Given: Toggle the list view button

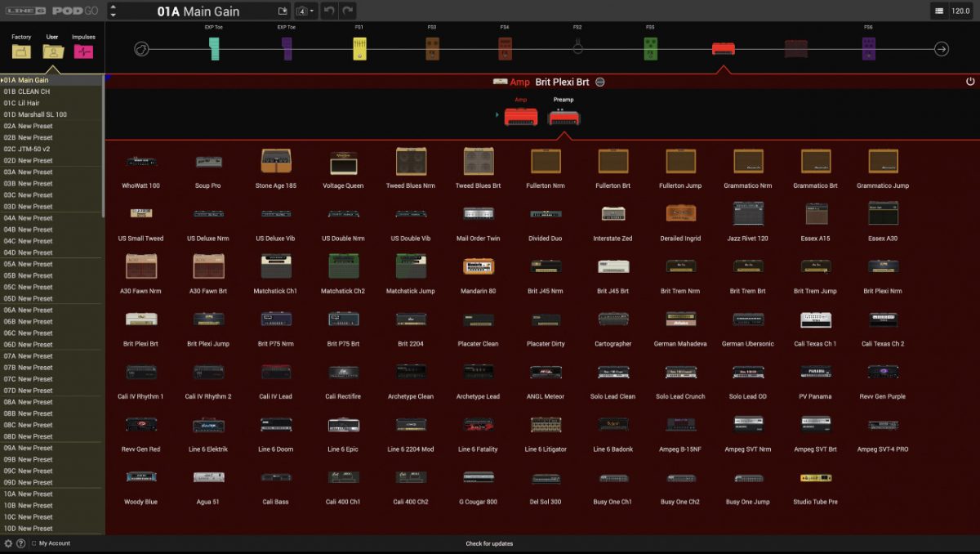Looking at the screenshot, I should pos(939,11).
